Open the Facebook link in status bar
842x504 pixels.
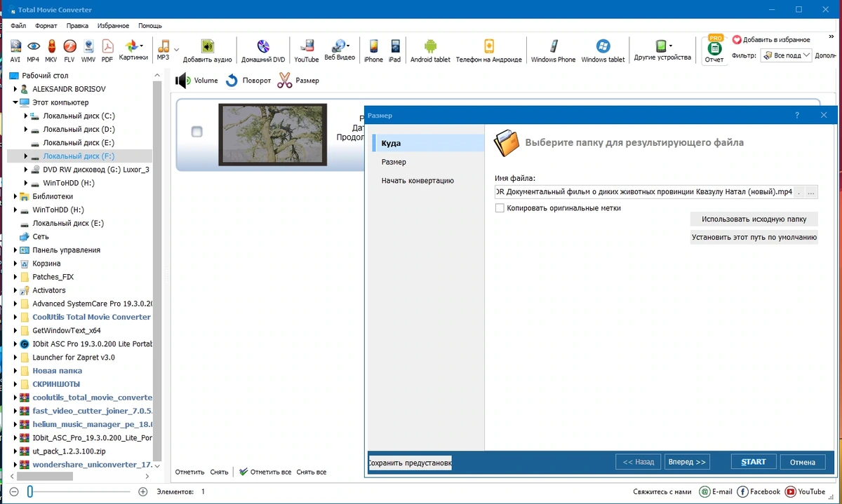tap(760, 491)
